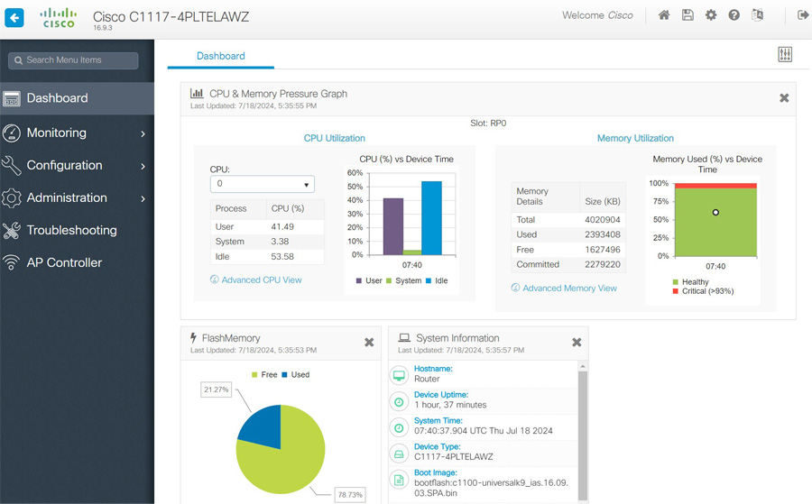The width and height of the screenshot is (812, 504).
Task: Click the logout icon
Action: pos(803,15)
